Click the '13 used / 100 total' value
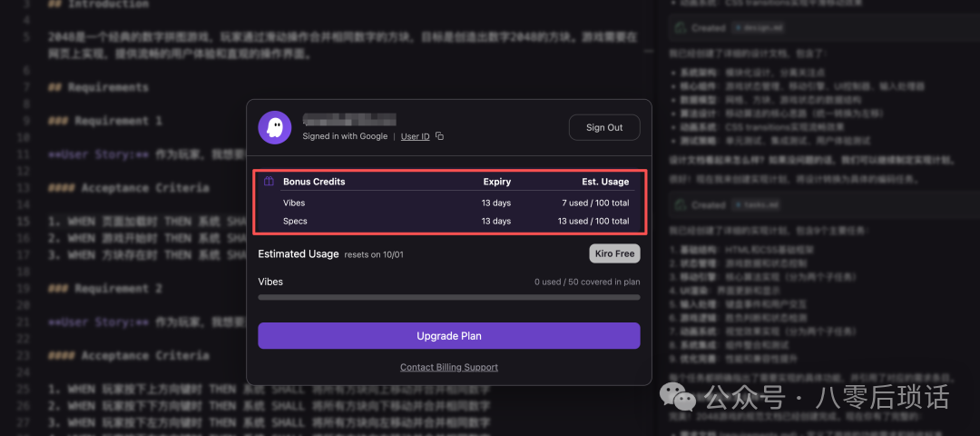 pyautogui.click(x=593, y=221)
